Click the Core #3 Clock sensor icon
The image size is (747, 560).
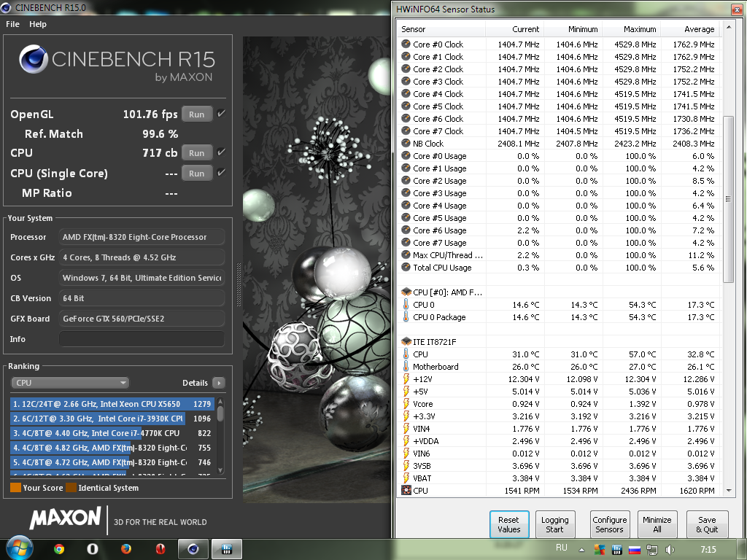(x=406, y=81)
